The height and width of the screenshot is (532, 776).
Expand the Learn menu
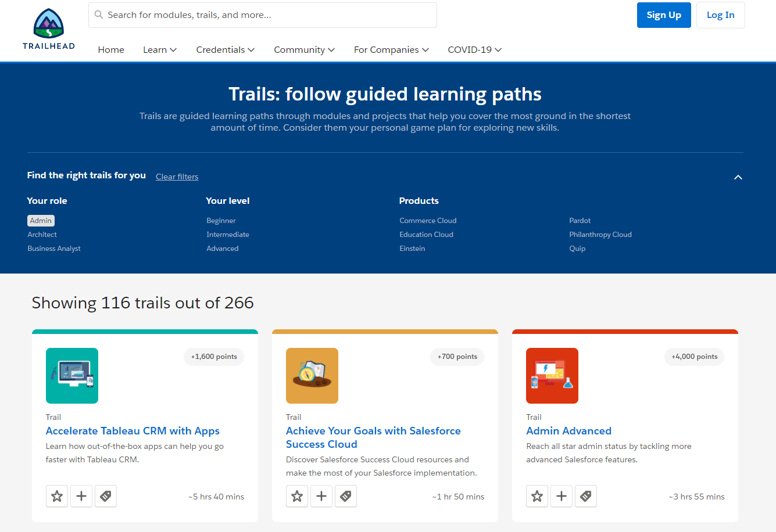[160, 50]
